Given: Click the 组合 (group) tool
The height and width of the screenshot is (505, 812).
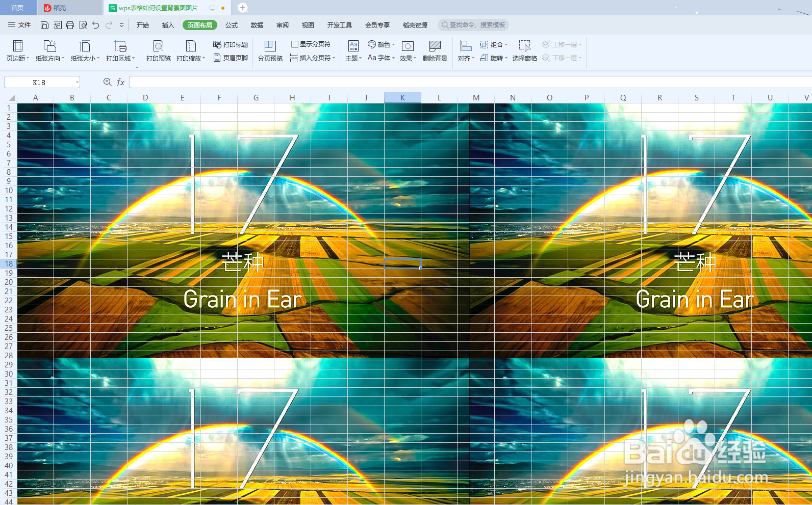Looking at the screenshot, I should click(x=494, y=44).
